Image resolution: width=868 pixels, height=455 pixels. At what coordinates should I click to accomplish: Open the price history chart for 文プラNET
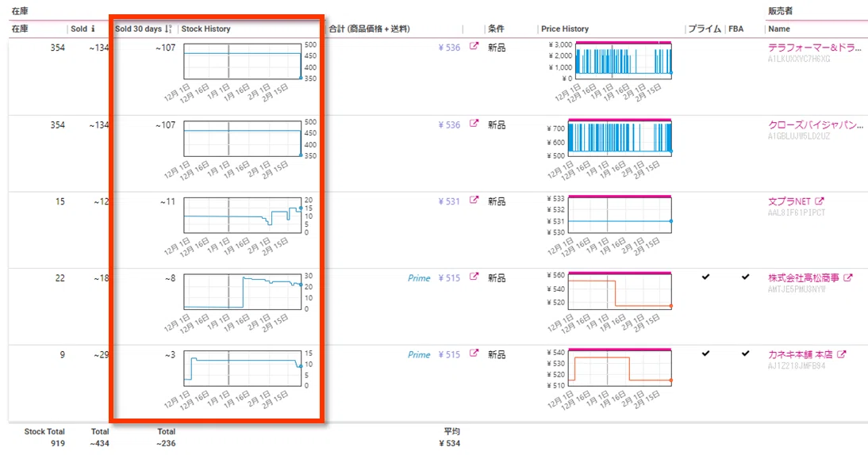point(620,214)
